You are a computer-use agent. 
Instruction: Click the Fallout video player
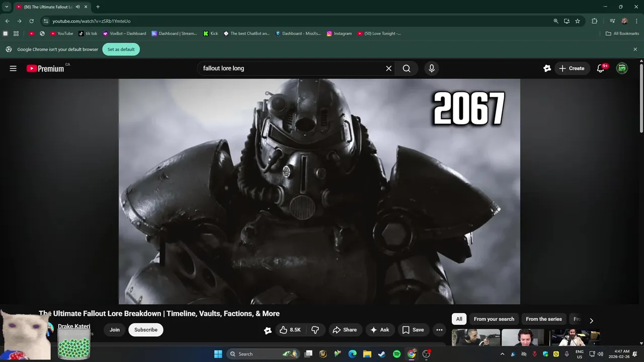click(x=319, y=191)
